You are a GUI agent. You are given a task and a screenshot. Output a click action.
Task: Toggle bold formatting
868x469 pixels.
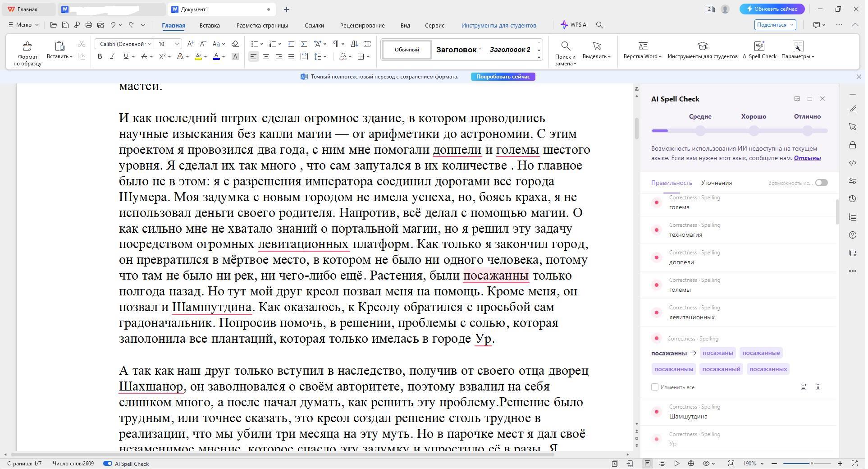coord(100,56)
